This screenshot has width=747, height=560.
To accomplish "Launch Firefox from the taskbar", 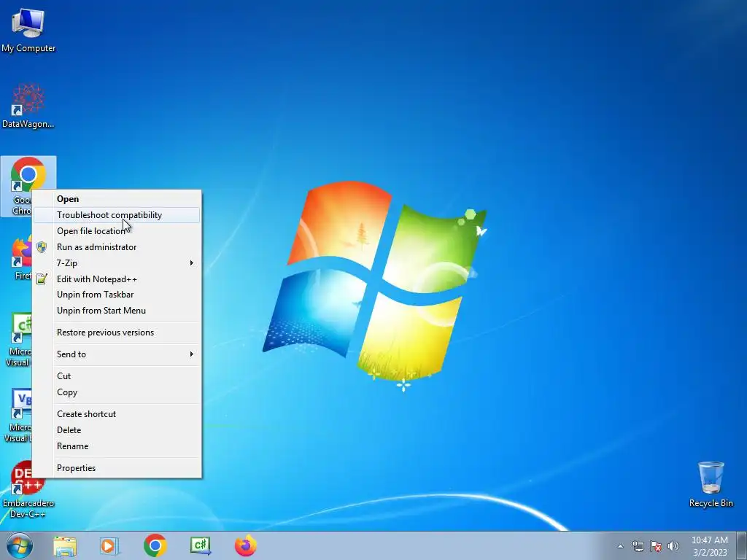I will [x=245, y=545].
